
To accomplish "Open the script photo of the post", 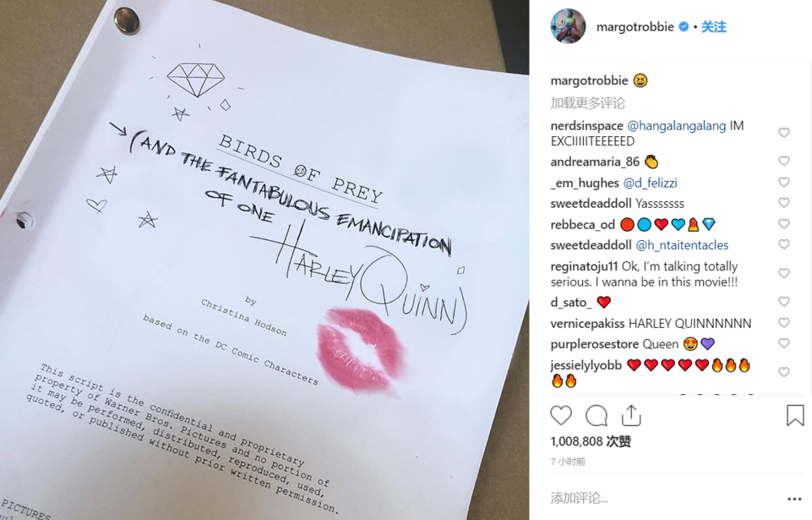I will tap(264, 260).
